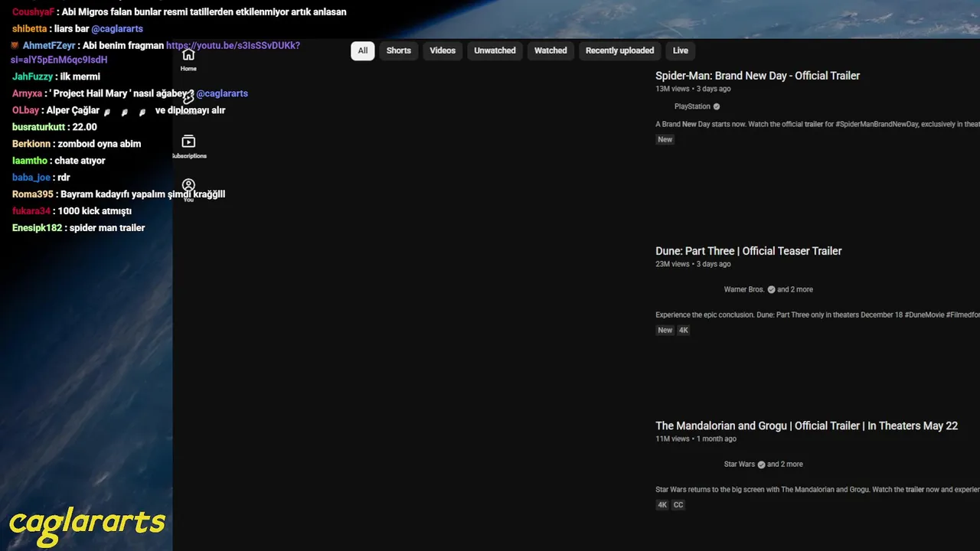The image size is (980, 551).
Task: Select chat username busraturkutt
Action: pyautogui.click(x=39, y=127)
